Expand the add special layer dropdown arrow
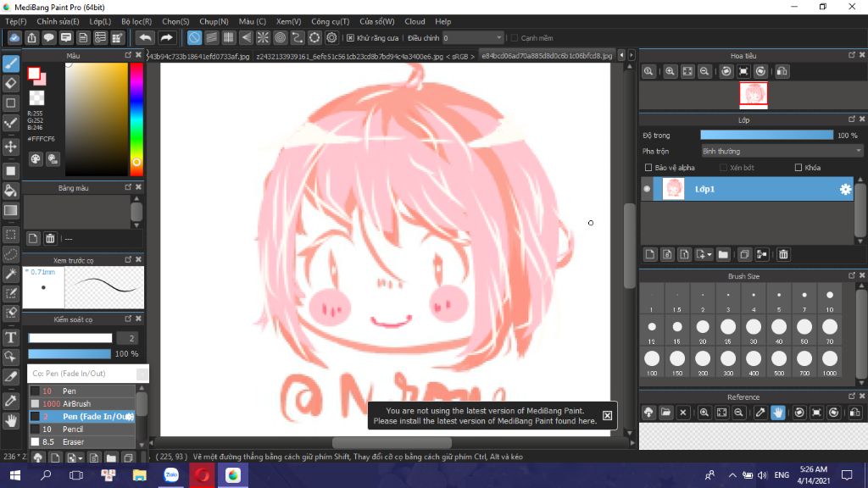The width and height of the screenshot is (868, 488). coord(709,254)
